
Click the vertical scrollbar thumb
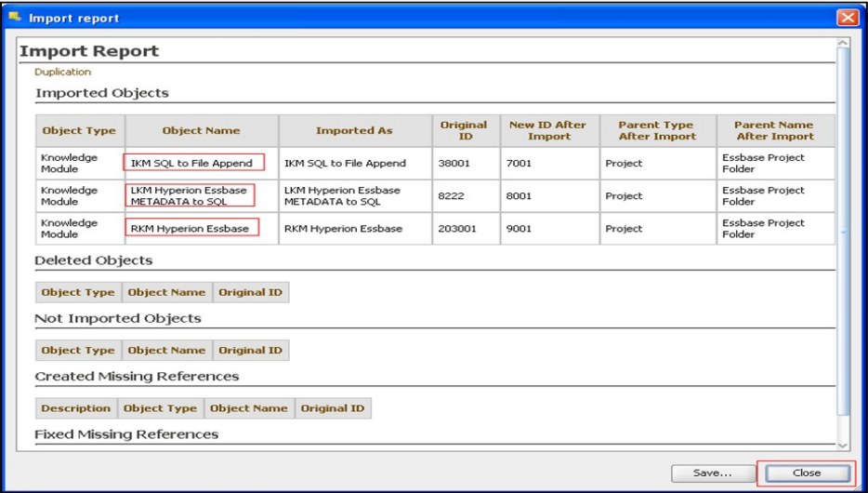point(843,232)
